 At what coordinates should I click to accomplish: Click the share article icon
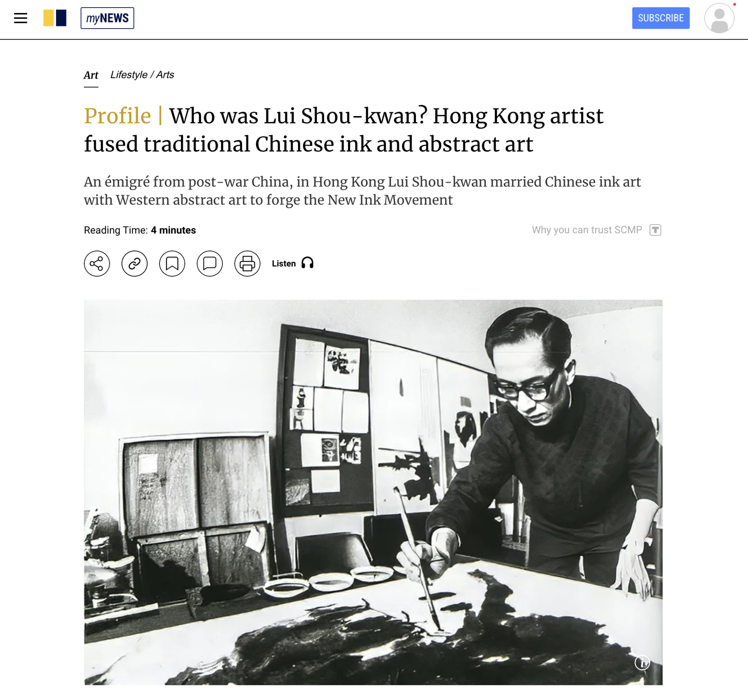click(97, 264)
